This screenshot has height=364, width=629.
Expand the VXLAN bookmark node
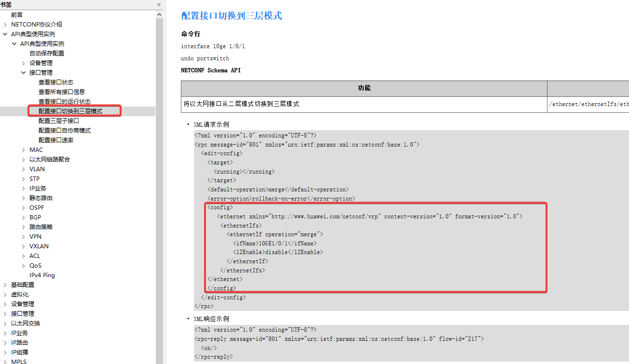click(x=23, y=246)
